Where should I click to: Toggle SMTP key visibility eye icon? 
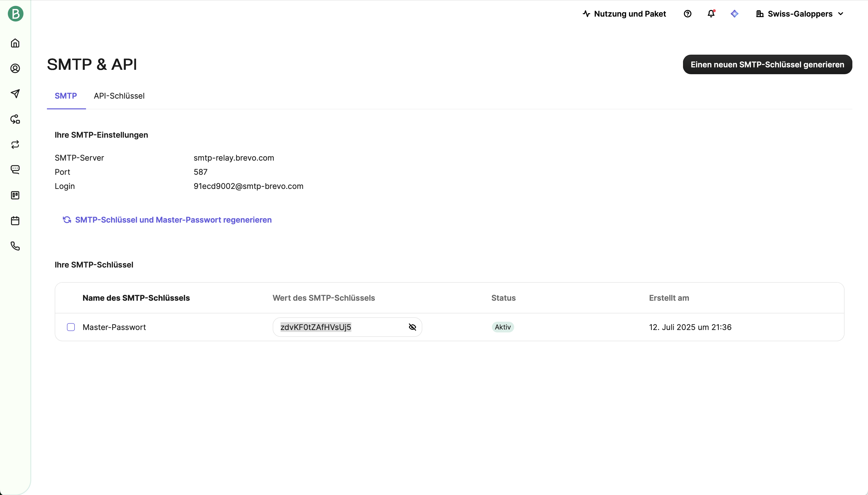(x=412, y=327)
